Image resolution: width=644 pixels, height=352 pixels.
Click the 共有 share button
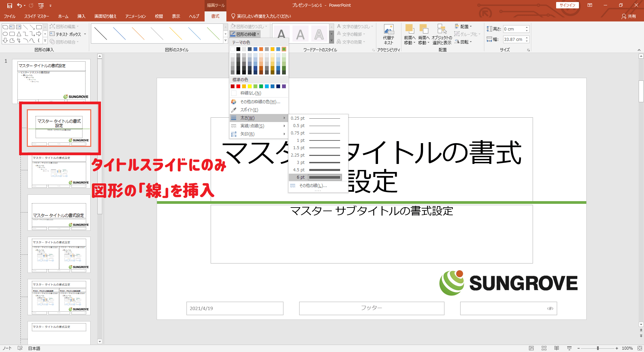point(629,16)
